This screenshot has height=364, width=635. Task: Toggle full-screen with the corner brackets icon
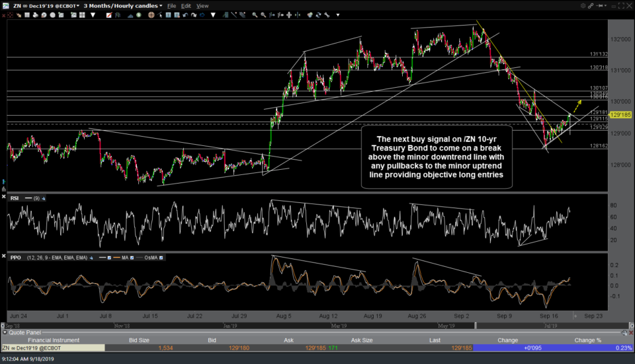pos(621,6)
